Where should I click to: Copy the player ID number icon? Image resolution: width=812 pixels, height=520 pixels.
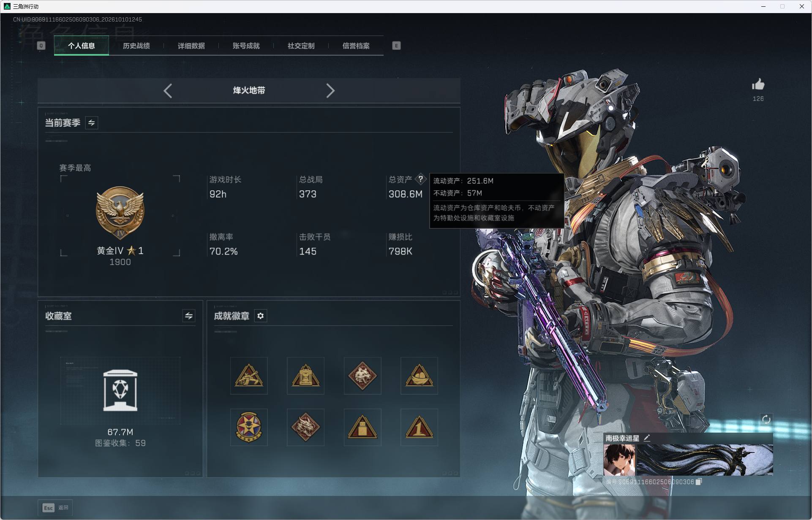tap(699, 482)
